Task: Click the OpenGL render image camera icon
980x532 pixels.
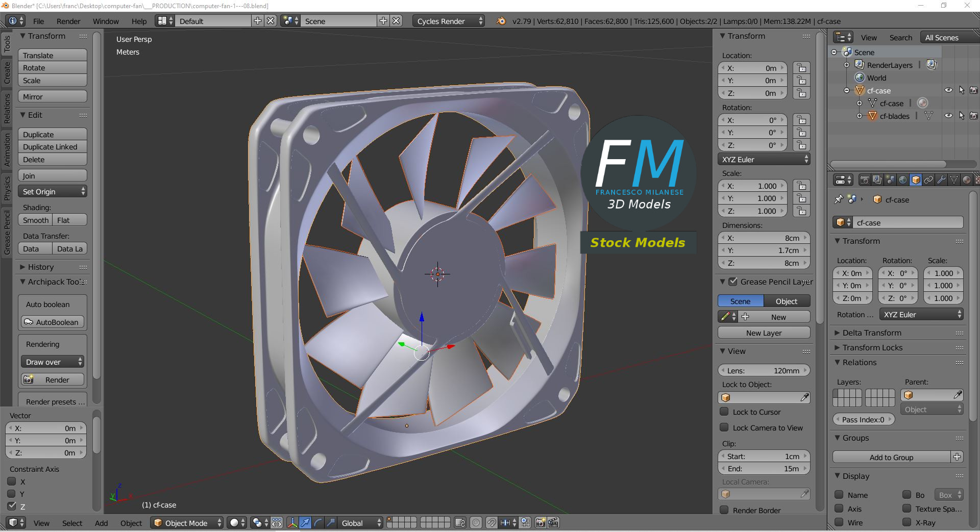Action: pyautogui.click(x=540, y=523)
